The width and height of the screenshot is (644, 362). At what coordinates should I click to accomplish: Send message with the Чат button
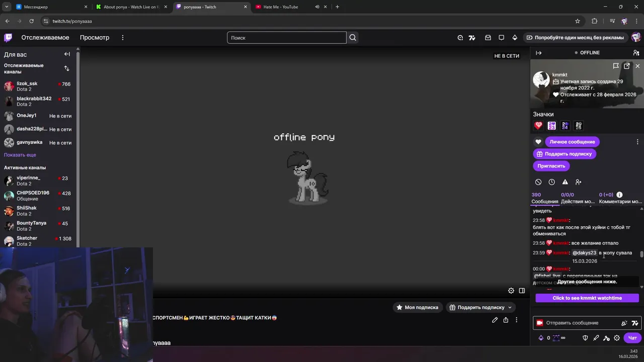(633, 338)
